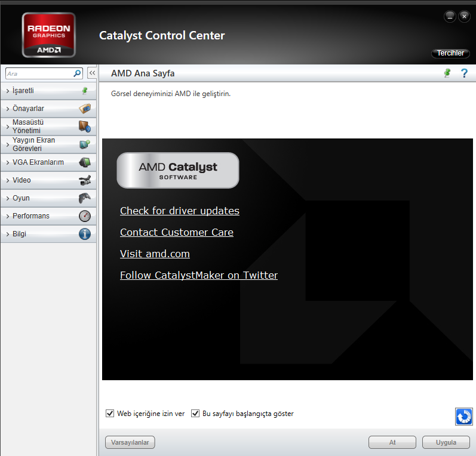Expand the Önayarlar section
The image size is (476, 456).
(x=48, y=109)
